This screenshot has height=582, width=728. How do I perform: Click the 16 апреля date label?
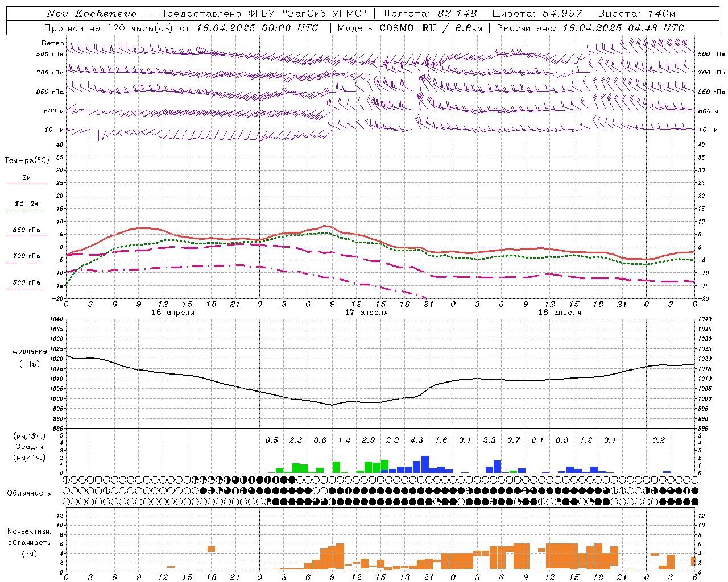click(x=173, y=313)
